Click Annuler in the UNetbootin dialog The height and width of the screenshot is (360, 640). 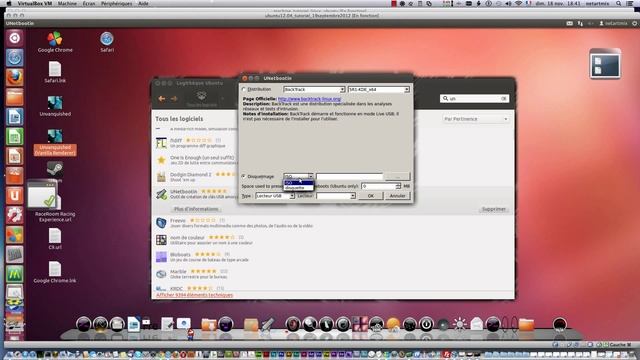[397, 196]
